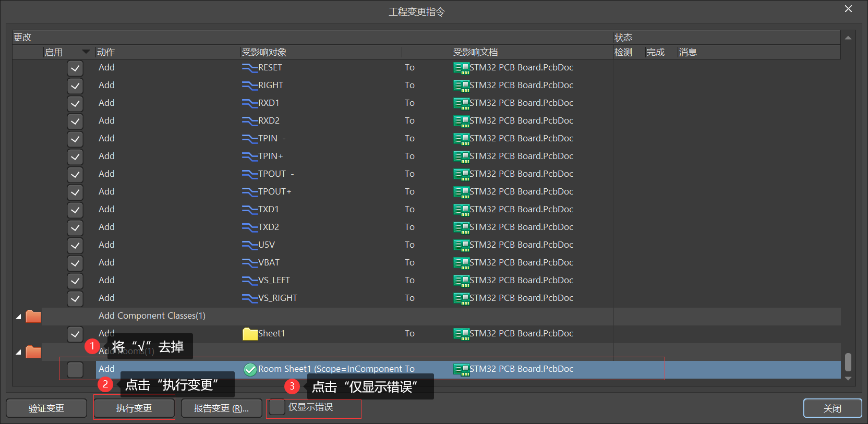Viewport: 868px width, 424px height.
Task: Click the net icon beside TPOUT -
Action: pos(250,174)
